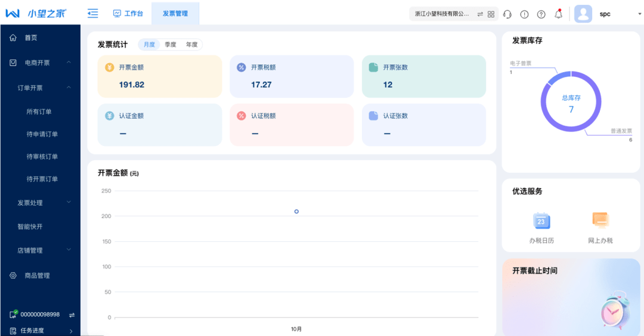This screenshot has height=336, width=644.
Task: Click the document icon on 认证张数 card
Action: (x=373, y=116)
